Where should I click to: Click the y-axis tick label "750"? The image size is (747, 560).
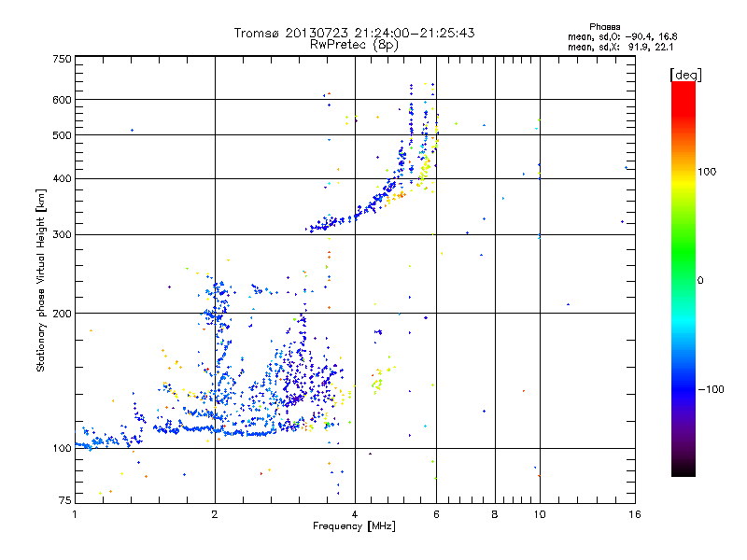point(62,59)
